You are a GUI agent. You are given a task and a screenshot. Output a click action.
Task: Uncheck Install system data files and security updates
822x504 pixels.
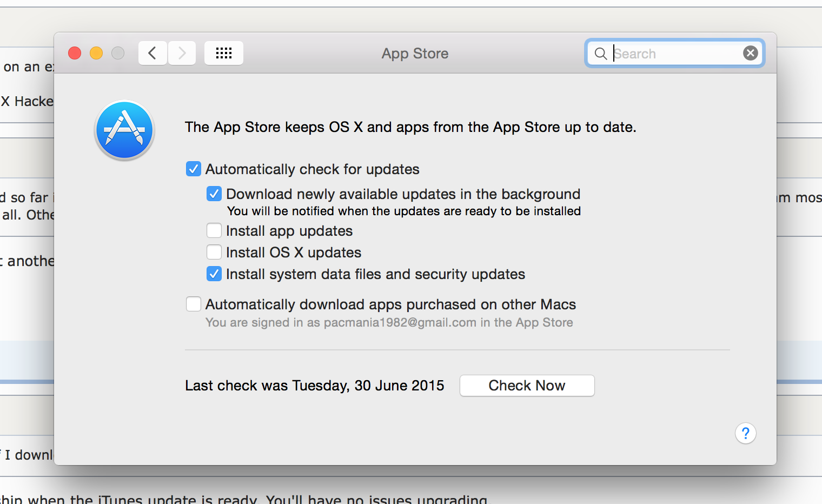click(214, 274)
